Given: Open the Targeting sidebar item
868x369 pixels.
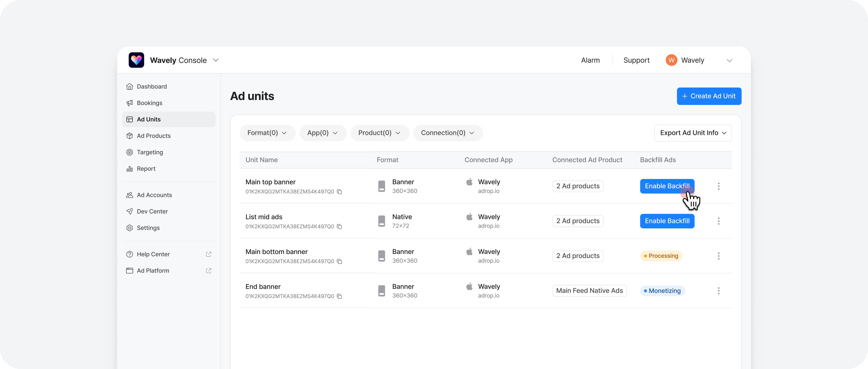Looking at the screenshot, I should coord(150,152).
